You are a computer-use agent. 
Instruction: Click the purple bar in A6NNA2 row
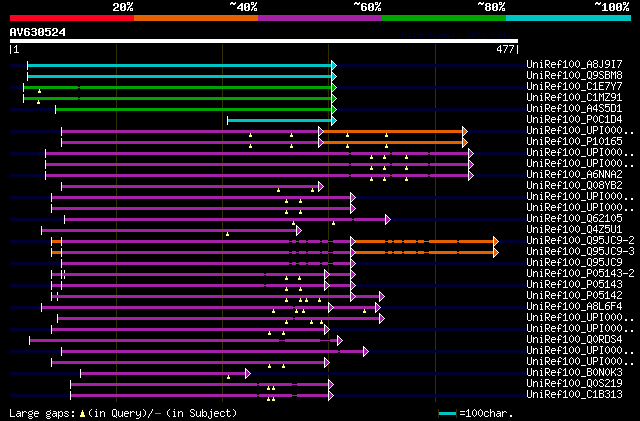point(257,176)
